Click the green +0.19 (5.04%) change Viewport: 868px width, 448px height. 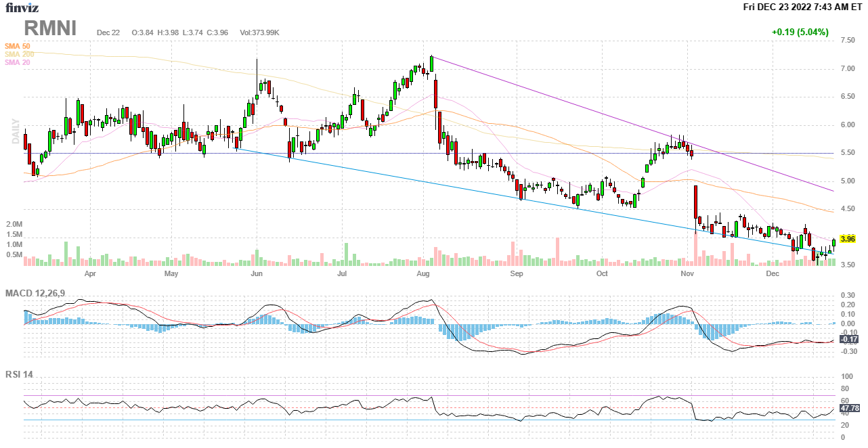(x=800, y=32)
